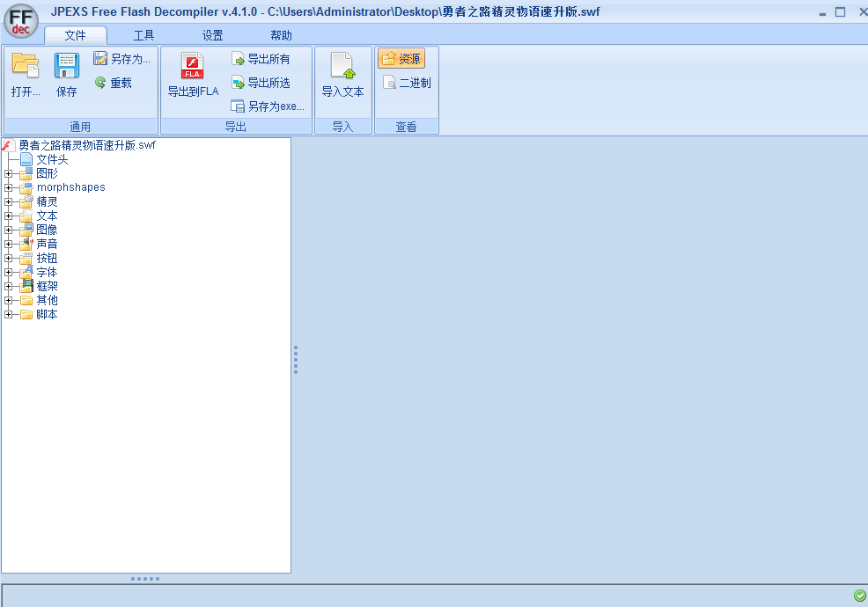Click the 导入文本 (Import Text) icon
This screenshot has height=607, width=868.
342,67
